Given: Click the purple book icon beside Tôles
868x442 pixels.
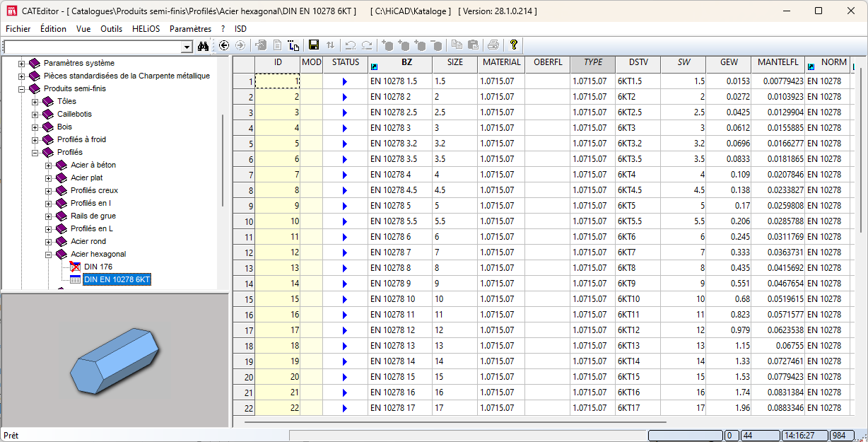Looking at the screenshot, I should click(x=48, y=101).
